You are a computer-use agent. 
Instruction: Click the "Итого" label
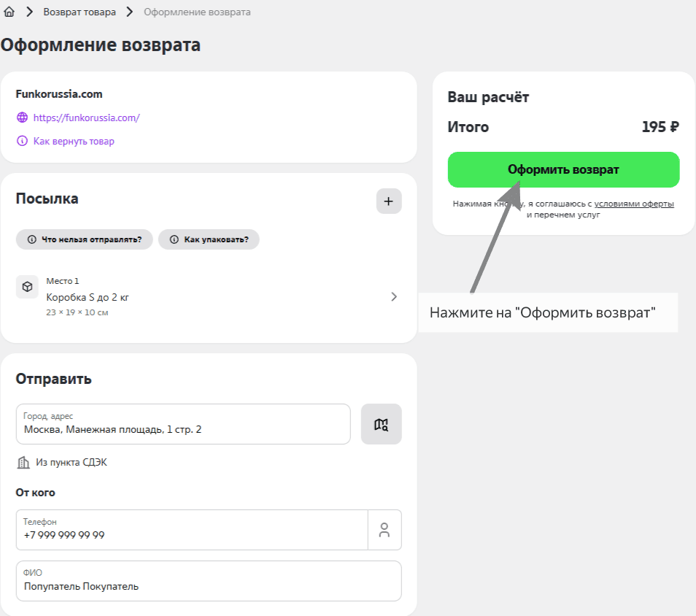tap(468, 127)
